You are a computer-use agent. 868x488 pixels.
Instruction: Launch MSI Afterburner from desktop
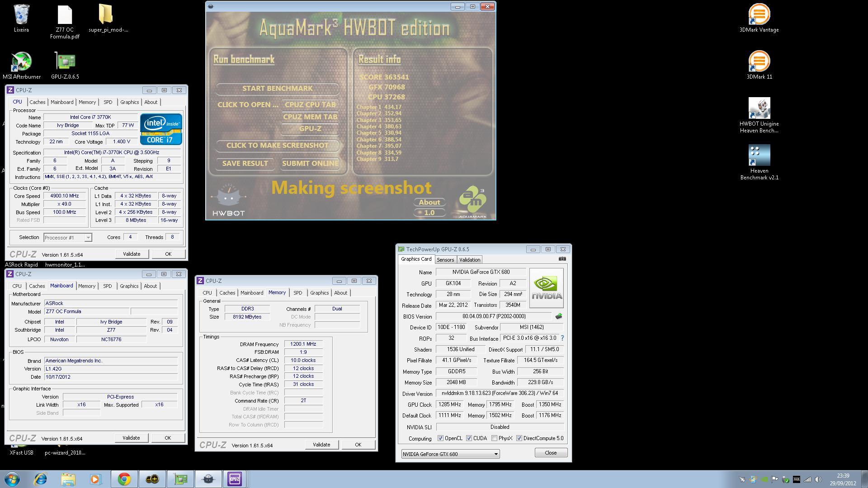tap(21, 66)
